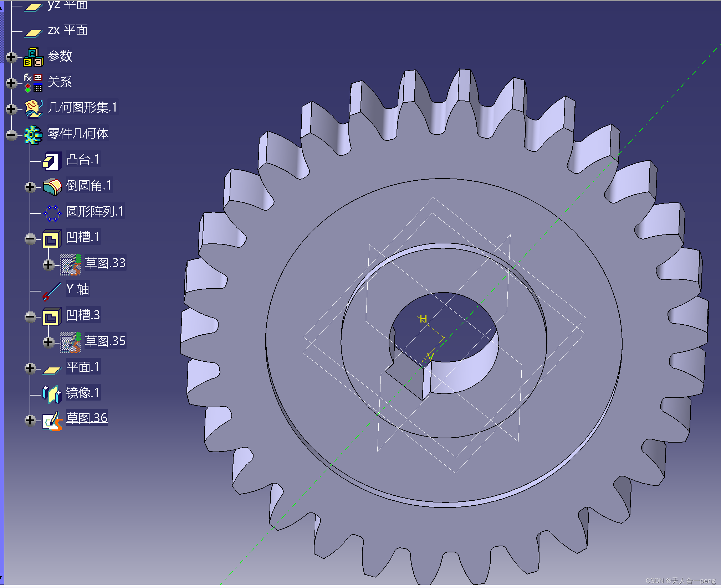Collapse the 零件几何体 tree node
This screenshot has width=721, height=588.
pyautogui.click(x=11, y=135)
